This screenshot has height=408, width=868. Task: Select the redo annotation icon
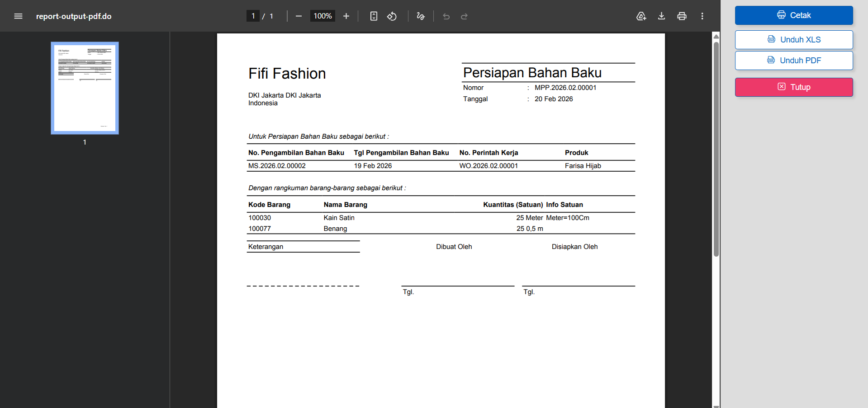(x=464, y=16)
